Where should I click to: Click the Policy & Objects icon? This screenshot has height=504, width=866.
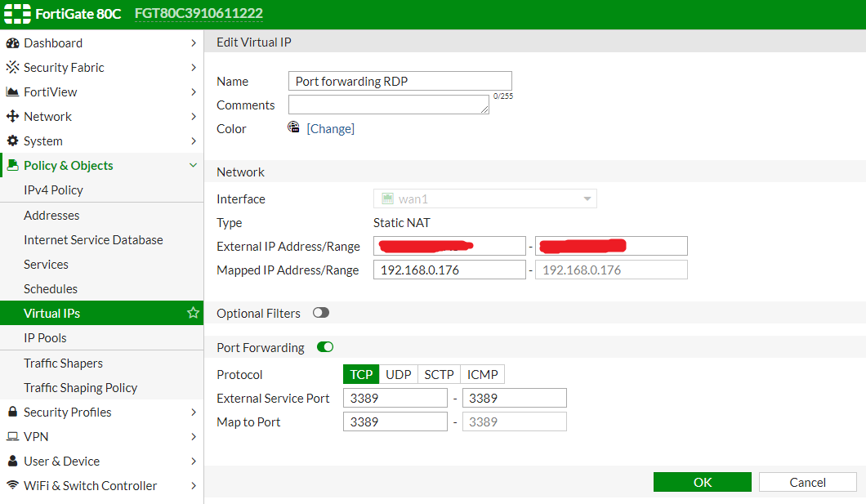tap(12, 165)
